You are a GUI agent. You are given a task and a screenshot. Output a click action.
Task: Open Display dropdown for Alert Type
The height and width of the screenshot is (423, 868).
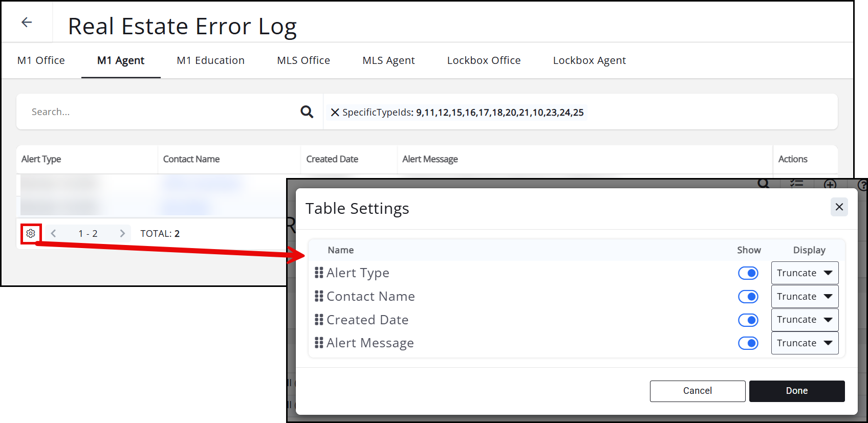click(x=805, y=273)
